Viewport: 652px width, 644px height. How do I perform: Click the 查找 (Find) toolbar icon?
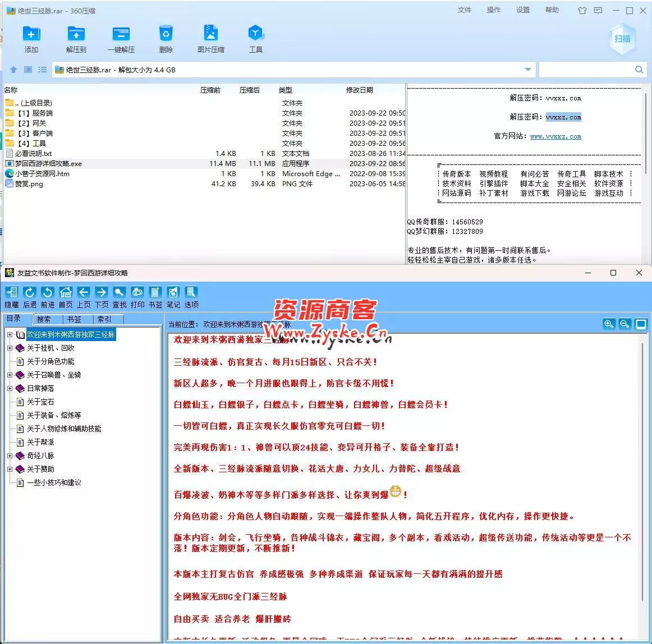[119, 292]
